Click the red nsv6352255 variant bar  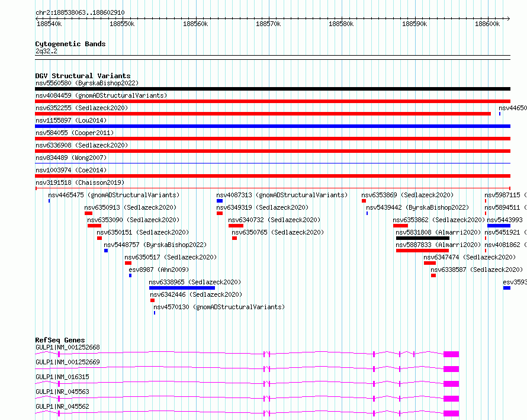[x=263, y=114]
